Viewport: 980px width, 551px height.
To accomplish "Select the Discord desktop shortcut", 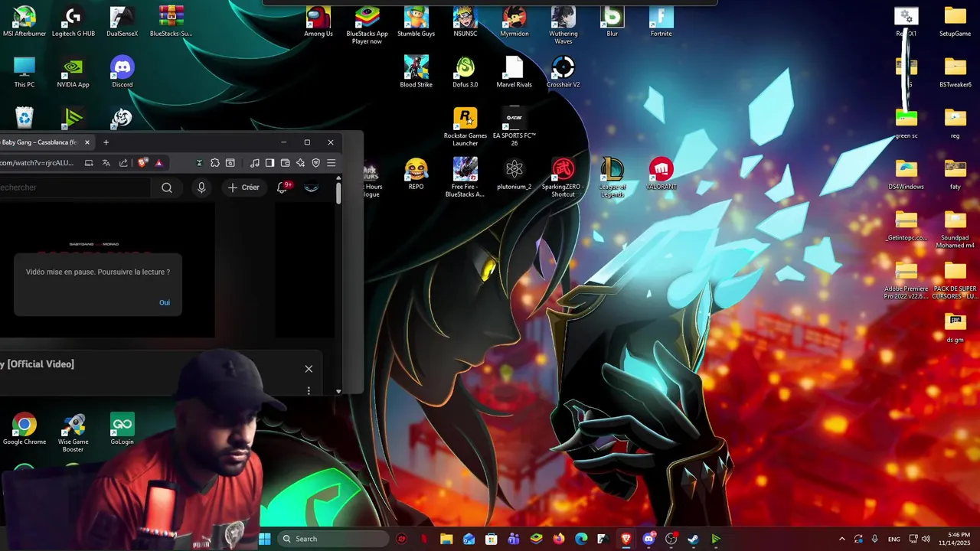I will 122,73.
